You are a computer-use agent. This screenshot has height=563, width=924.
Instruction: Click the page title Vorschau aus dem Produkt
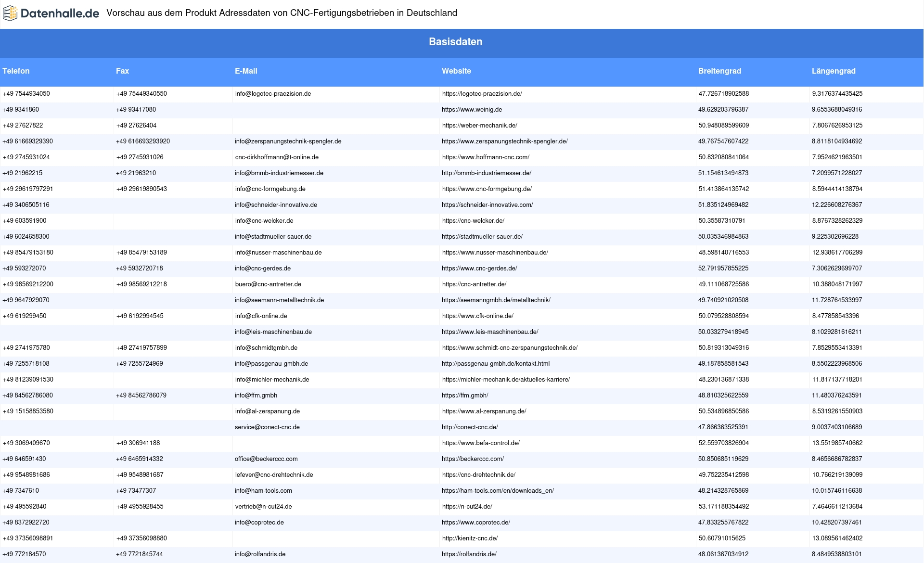click(x=282, y=13)
